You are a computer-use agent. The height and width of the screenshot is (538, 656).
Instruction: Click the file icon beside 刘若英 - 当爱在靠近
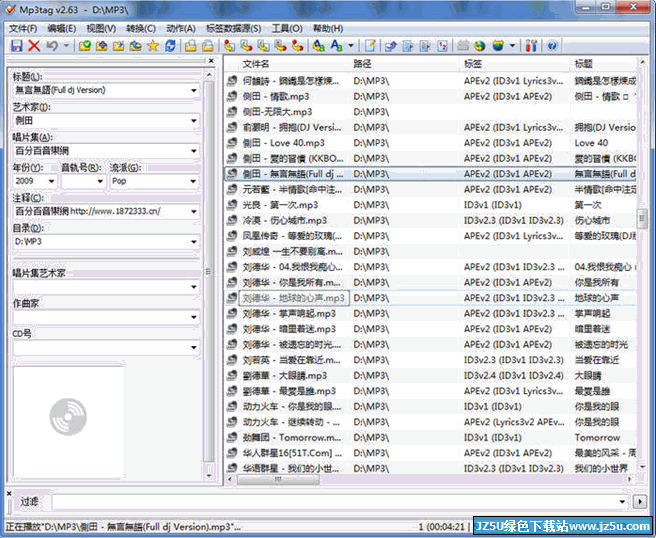[232, 360]
